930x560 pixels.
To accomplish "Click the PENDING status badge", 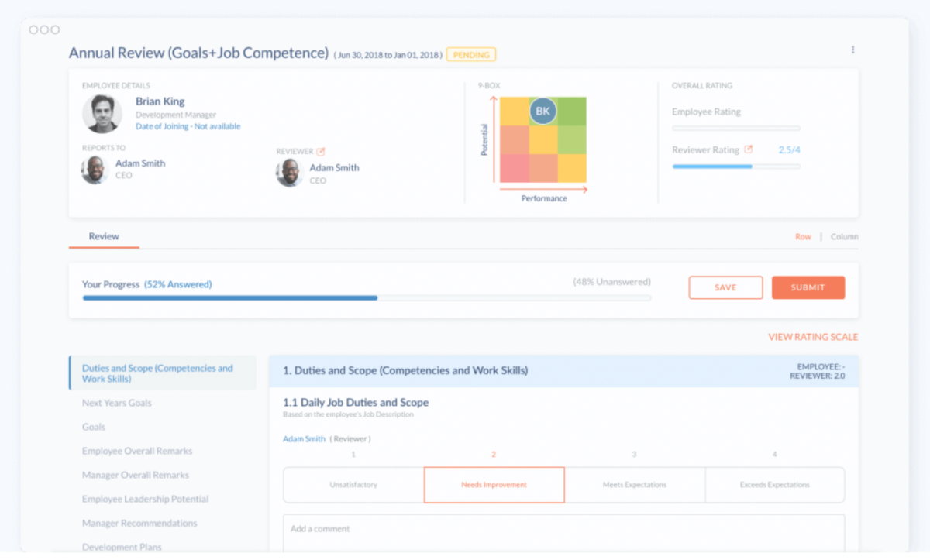I will click(471, 54).
